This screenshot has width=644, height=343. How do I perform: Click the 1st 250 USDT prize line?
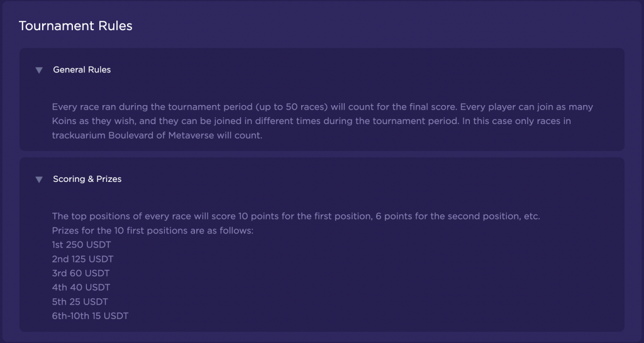tap(81, 245)
